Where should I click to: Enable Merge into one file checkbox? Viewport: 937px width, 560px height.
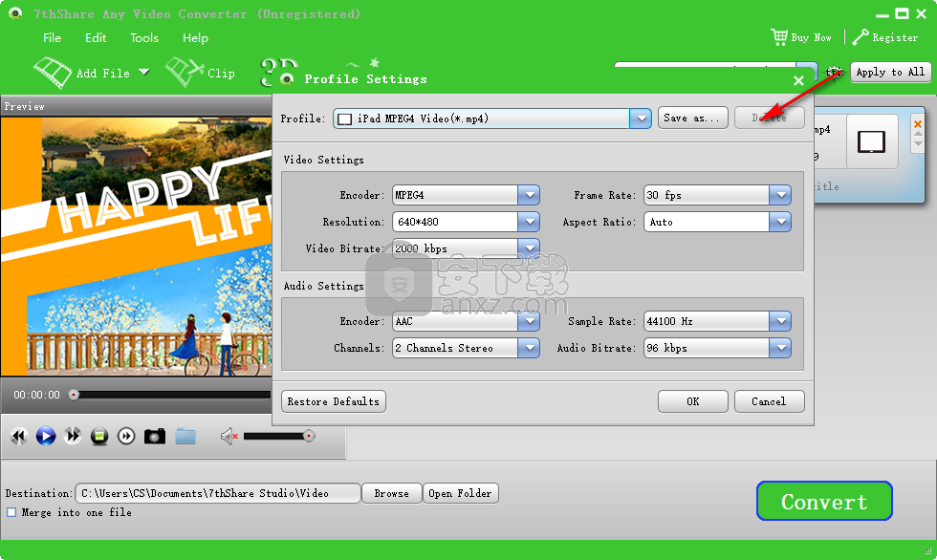pyautogui.click(x=11, y=512)
